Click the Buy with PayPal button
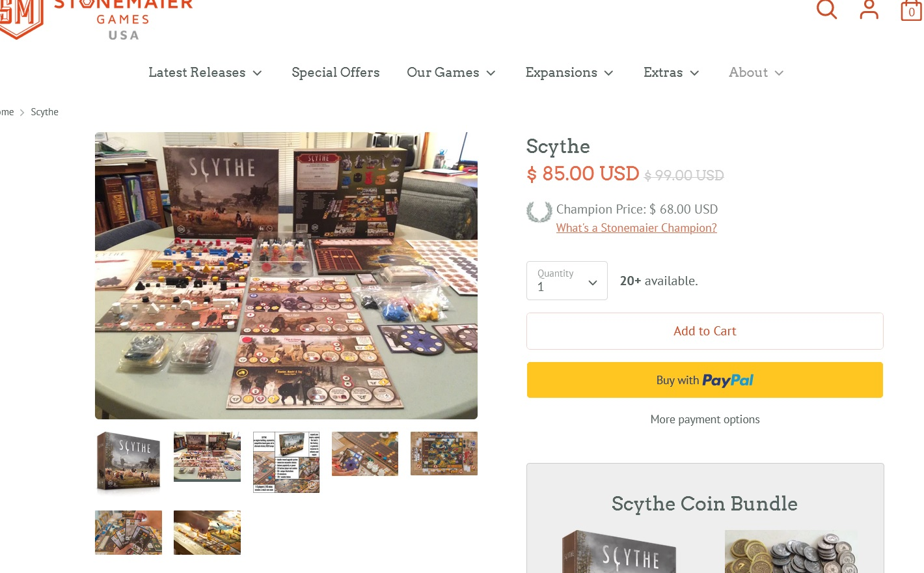 point(705,380)
